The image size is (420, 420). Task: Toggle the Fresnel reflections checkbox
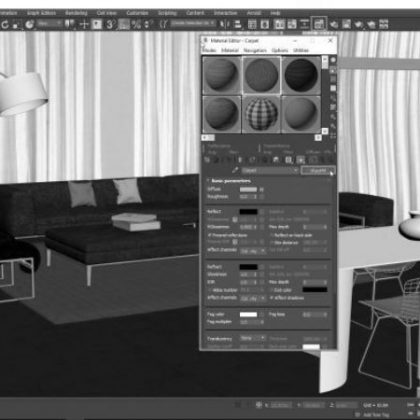210,235
